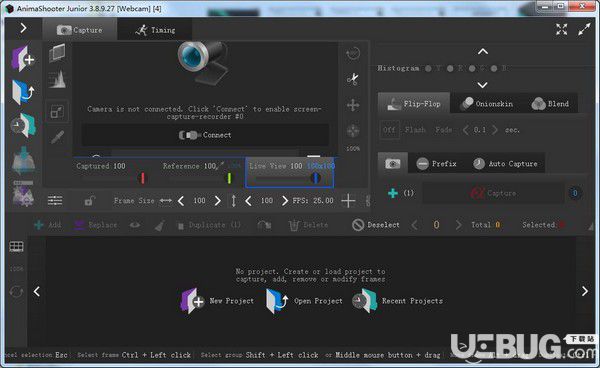Screen dimensions: 600x368
Task: Choose the Flash option
Action: pos(415,130)
